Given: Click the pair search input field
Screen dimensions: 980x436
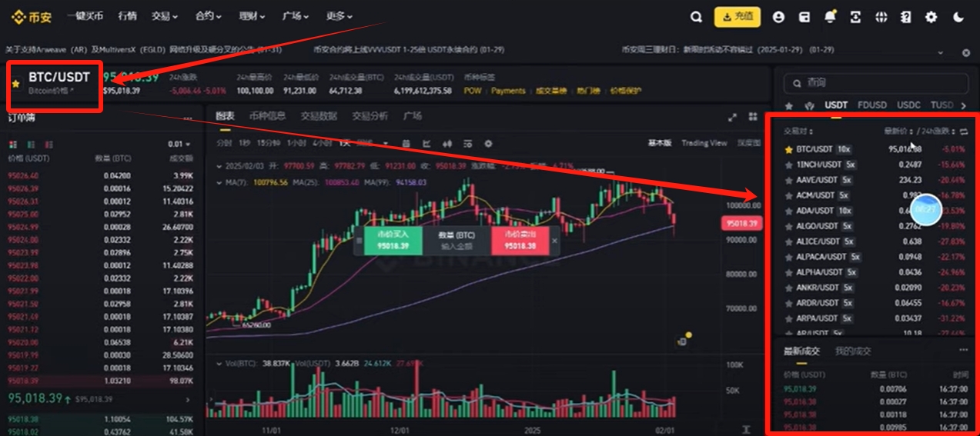Looking at the screenshot, I should 872,82.
